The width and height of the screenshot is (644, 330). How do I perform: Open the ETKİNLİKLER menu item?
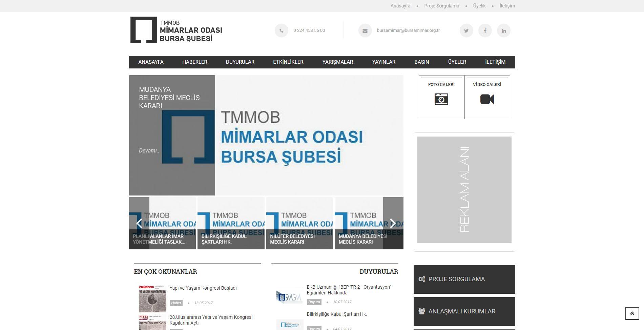[x=288, y=62]
